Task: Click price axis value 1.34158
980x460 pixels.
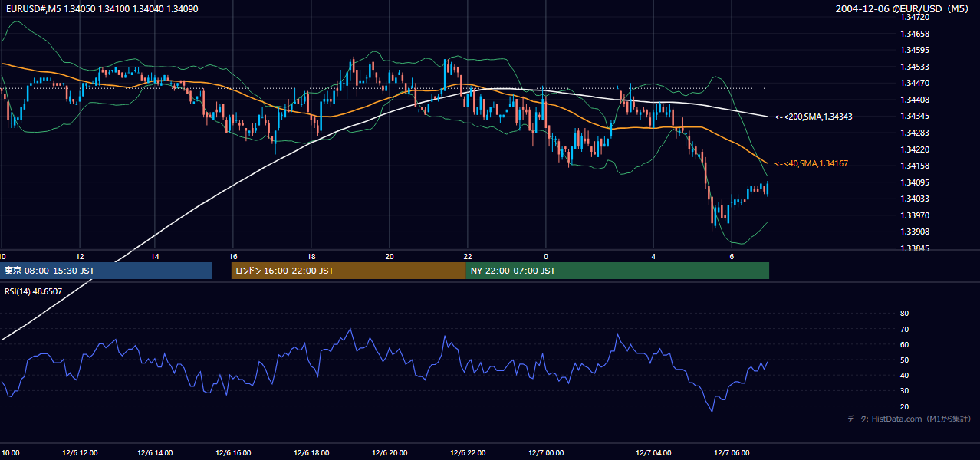Action: pos(913,166)
